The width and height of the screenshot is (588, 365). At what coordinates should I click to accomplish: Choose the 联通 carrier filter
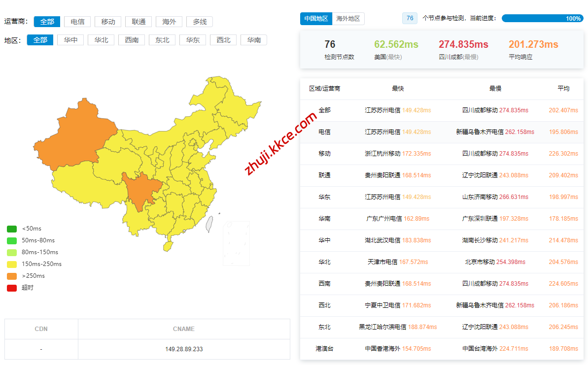[x=138, y=22]
